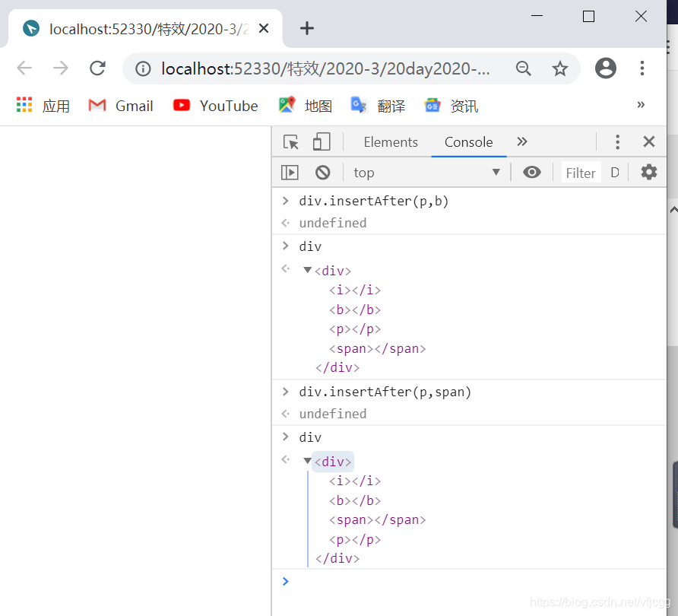Viewport: 678px width, 616px height.
Task: Focus the console Filter field
Action: [581, 173]
